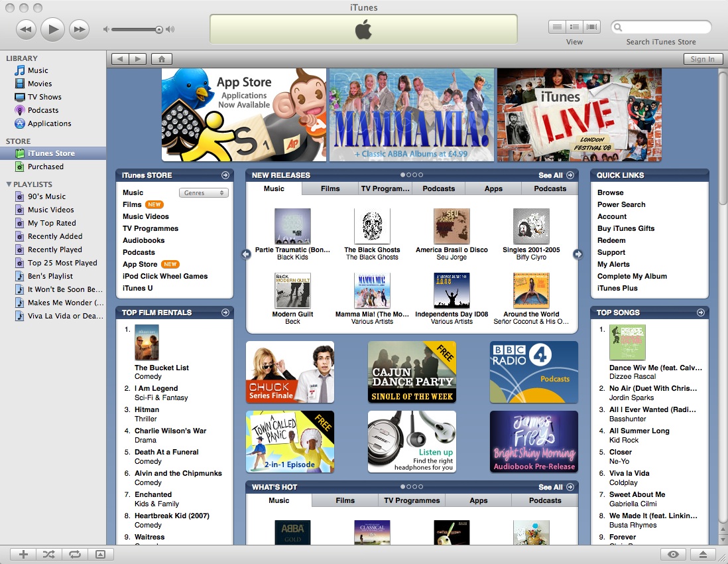Click the Sign In button

pyautogui.click(x=702, y=59)
